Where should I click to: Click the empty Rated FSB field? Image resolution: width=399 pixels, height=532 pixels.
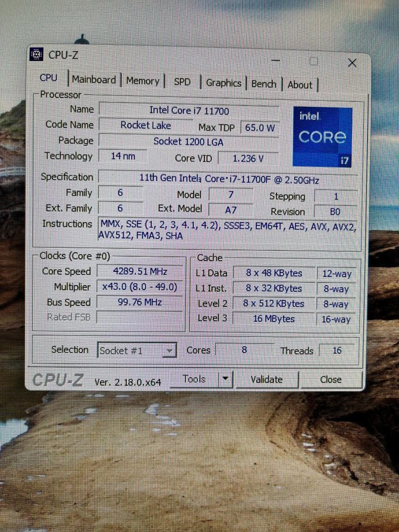click(x=140, y=317)
